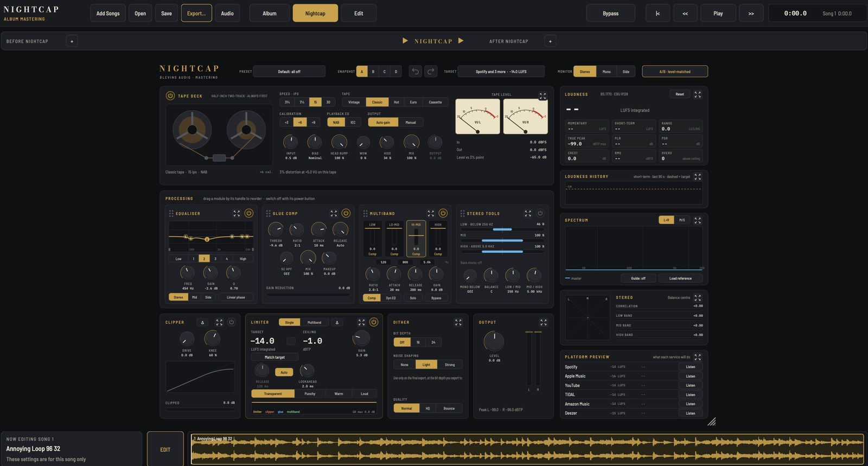Expand the Output module
868x466 pixels.
(543, 322)
